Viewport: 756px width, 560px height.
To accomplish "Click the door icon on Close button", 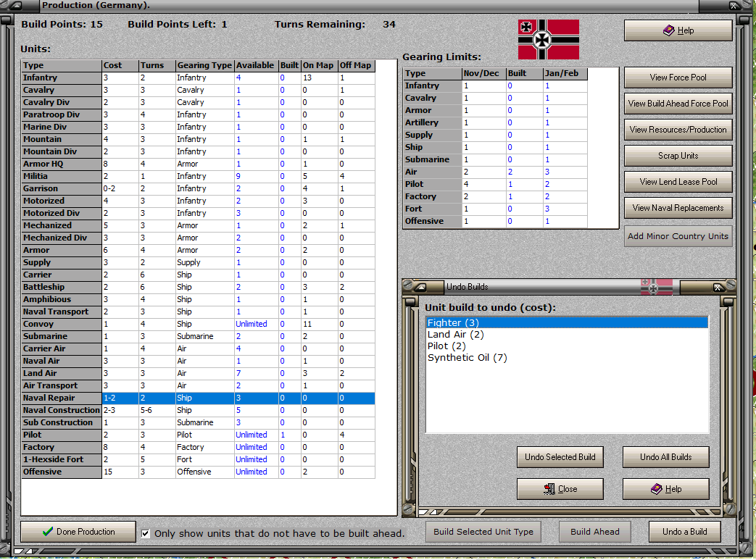I will pyautogui.click(x=549, y=489).
